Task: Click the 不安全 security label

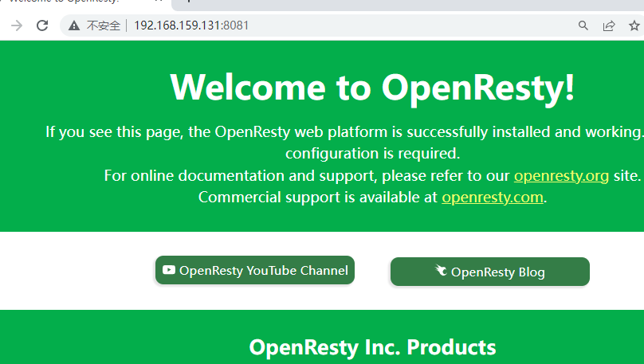Action: coord(104,25)
